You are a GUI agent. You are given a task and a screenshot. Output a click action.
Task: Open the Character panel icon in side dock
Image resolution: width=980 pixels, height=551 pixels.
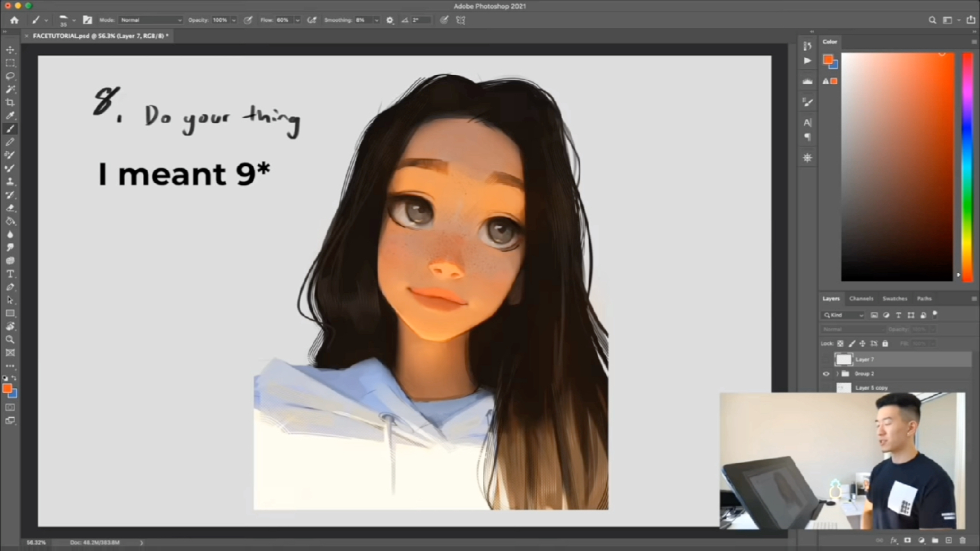(x=808, y=123)
